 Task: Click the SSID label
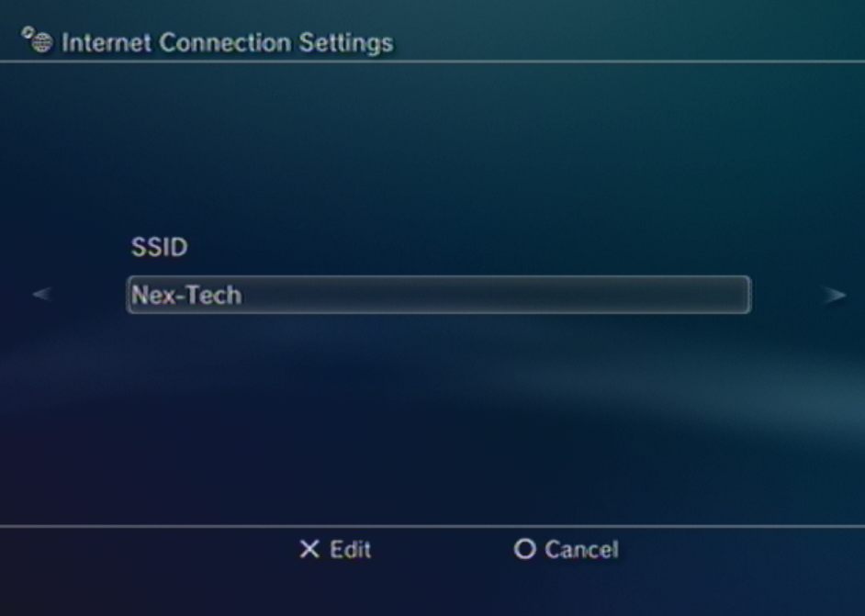coord(160,247)
